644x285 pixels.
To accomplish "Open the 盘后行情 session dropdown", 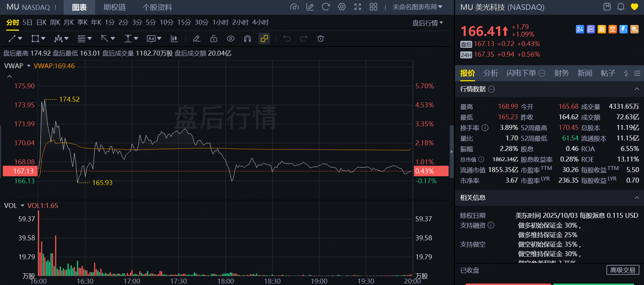I will [428, 23].
